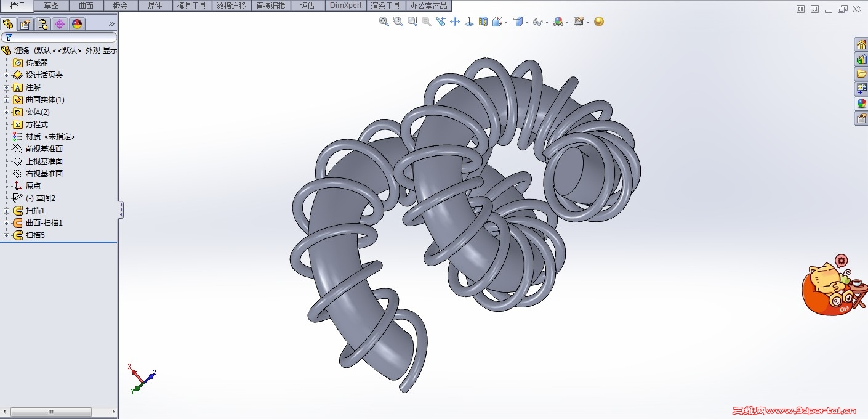Image resolution: width=868 pixels, height=419 pixels.
Task: Switch to the 特征 tab
Action: point(17,6)
